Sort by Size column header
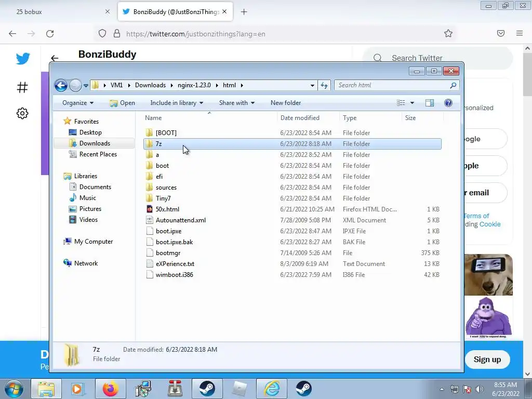Viewport: 532px width, 399px height. pos(410,118)
